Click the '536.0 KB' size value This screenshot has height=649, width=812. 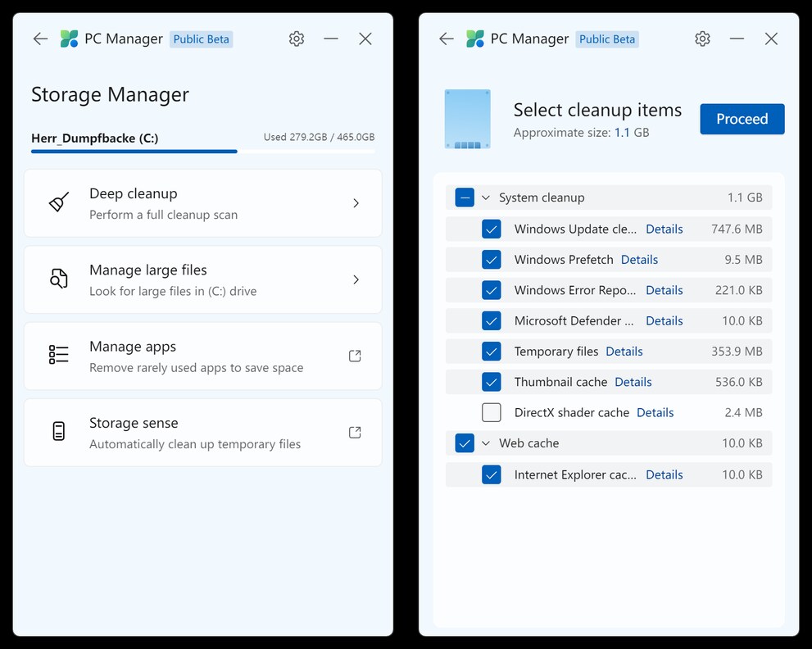738,382
